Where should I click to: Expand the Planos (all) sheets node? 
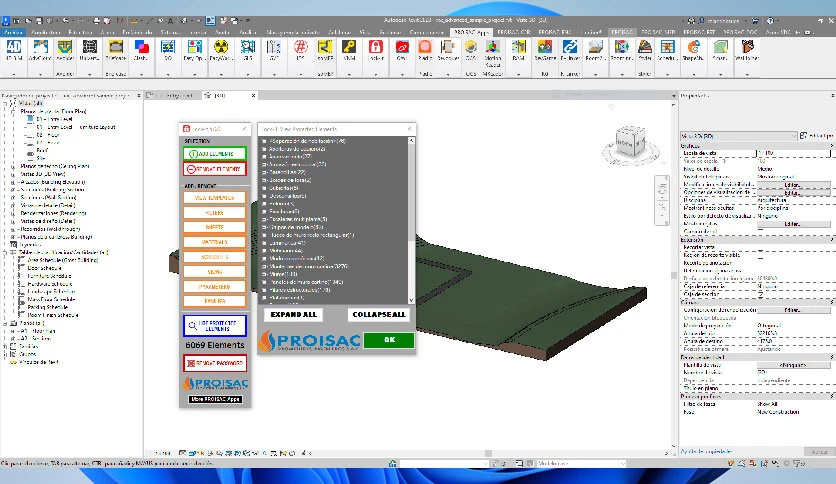pyautogui.click(x=6, y=323)
